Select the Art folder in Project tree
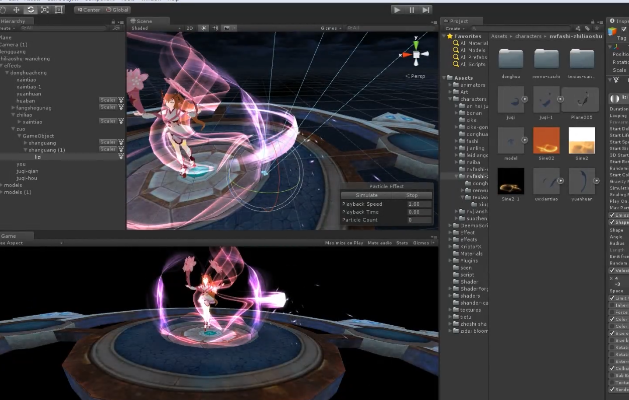The width and height of the screenshot is (629, 400). 461,92
